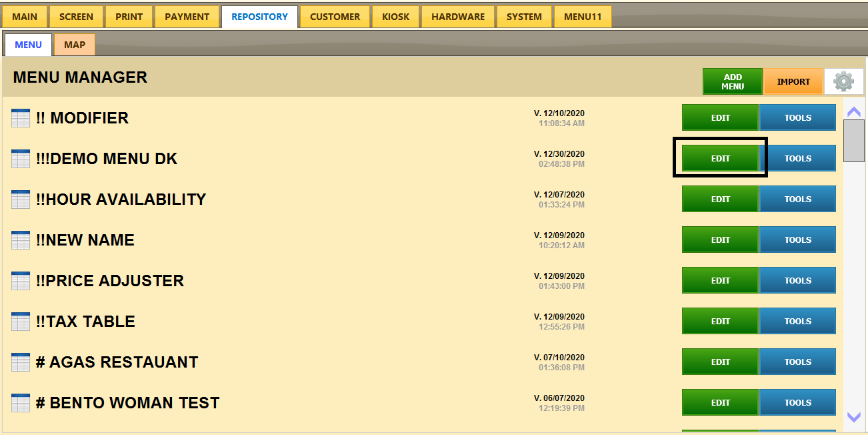868x435 pixels.
Task: Click the table icon beside !!!DEMO MENU DK
Action: (21, 159)
